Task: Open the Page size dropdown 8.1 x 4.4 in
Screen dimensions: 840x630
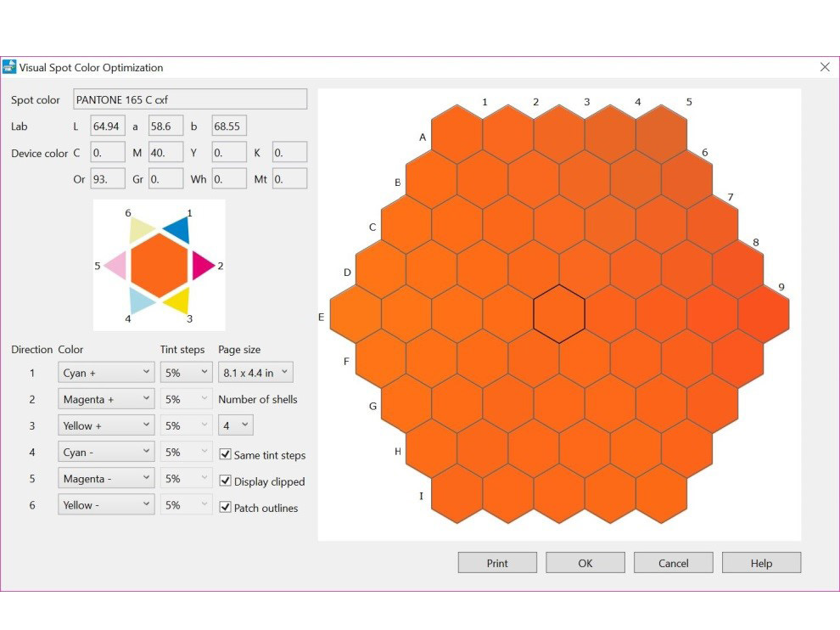Action: [x=255, y=372]
